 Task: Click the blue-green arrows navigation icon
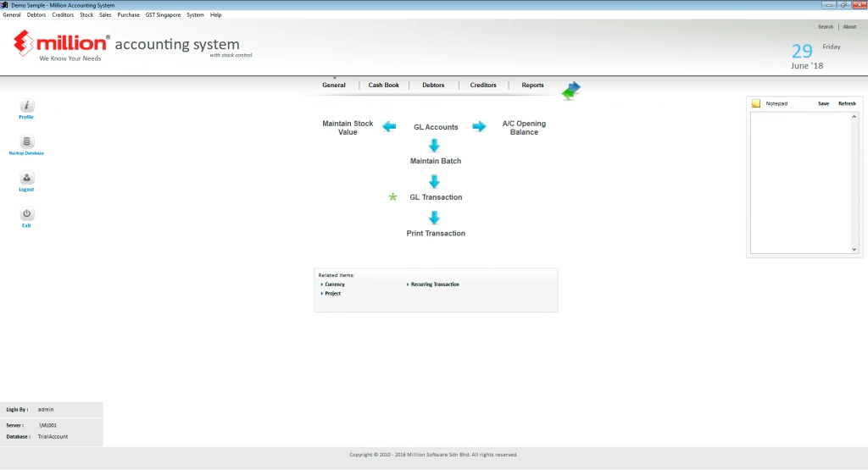coord(571,91)
